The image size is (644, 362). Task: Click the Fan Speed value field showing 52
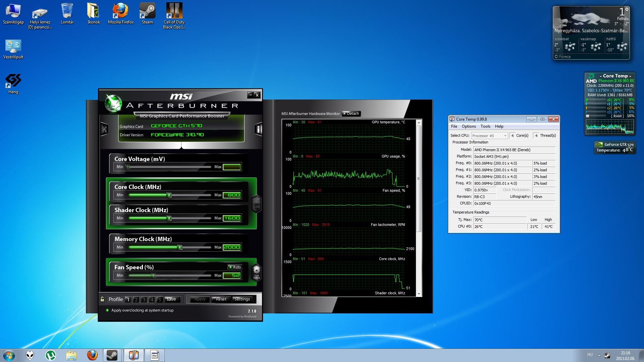(232, 276)
